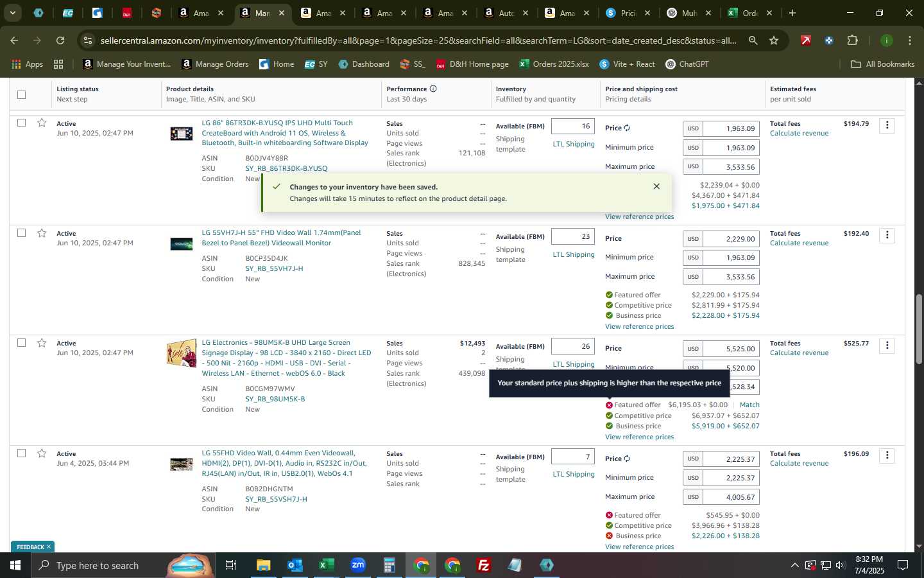Viewport: 924px width, 578px height.
Task: Open actions menu for LG 98UM5K-B listing
Action: (x=887, y=346)
